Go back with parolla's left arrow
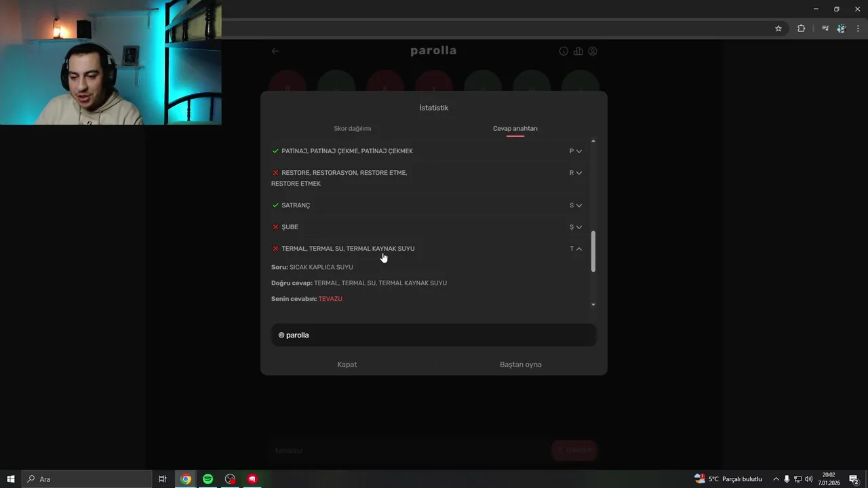The width and height of the screenshot is (868, 488). tap(275, 51)
